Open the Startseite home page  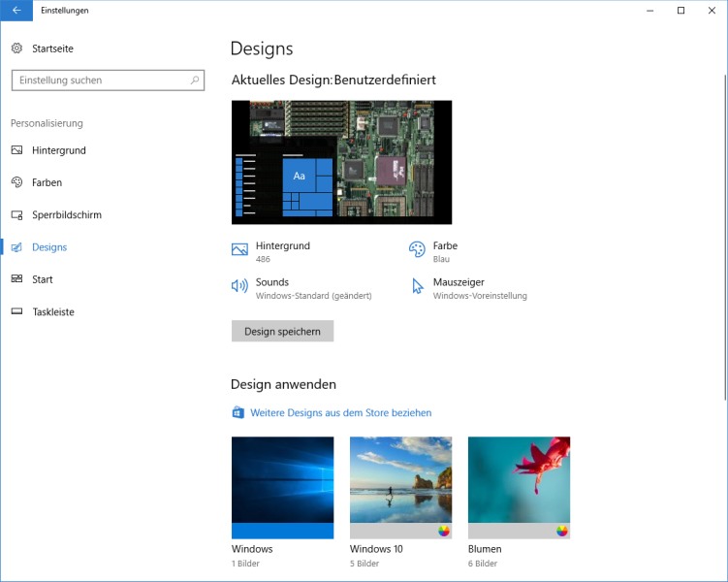coord(52,48)
